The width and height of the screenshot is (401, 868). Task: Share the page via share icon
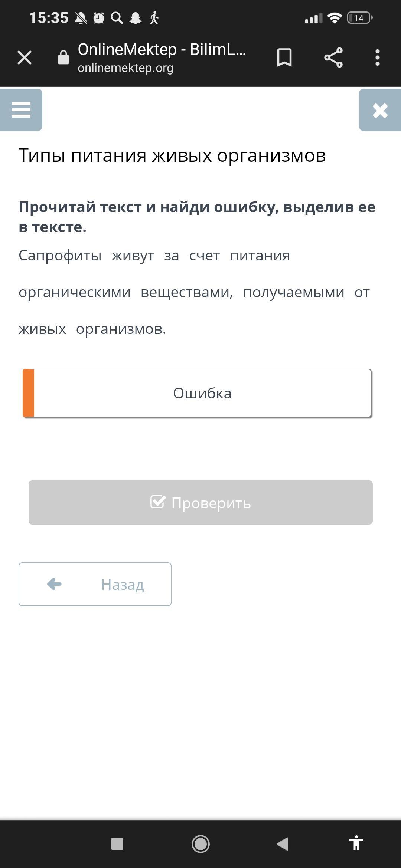coord(333,58)
